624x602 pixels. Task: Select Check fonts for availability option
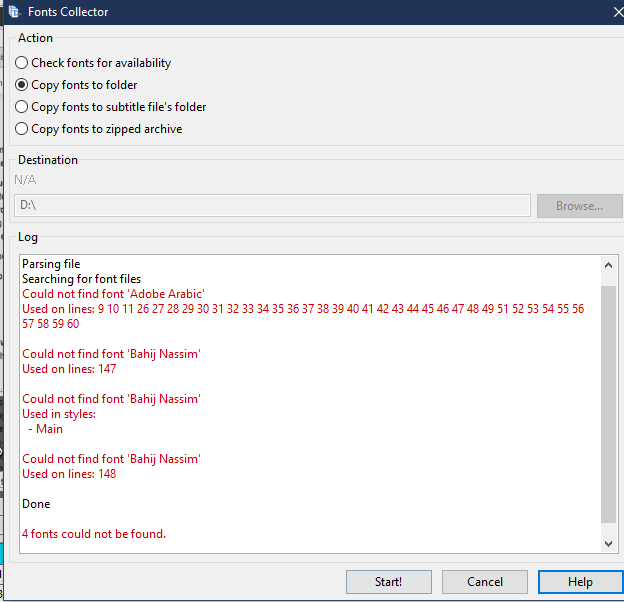click(x=22, y=63)
